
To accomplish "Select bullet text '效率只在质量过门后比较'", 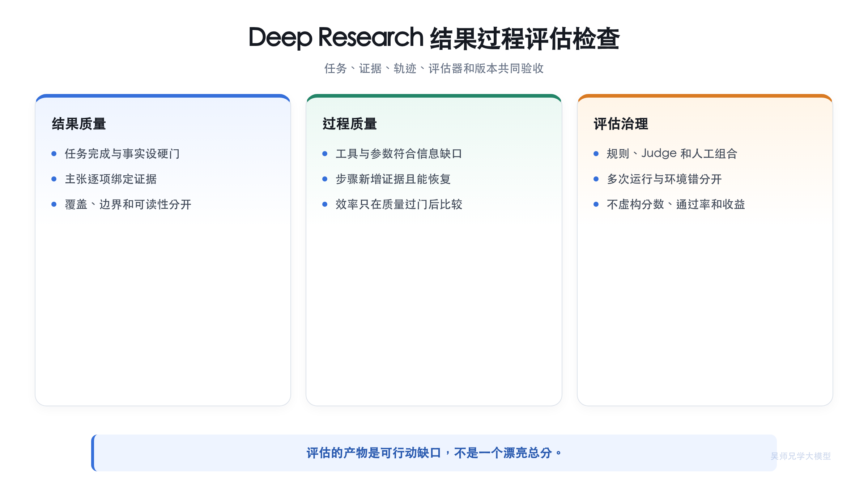I will click(399, 204).
